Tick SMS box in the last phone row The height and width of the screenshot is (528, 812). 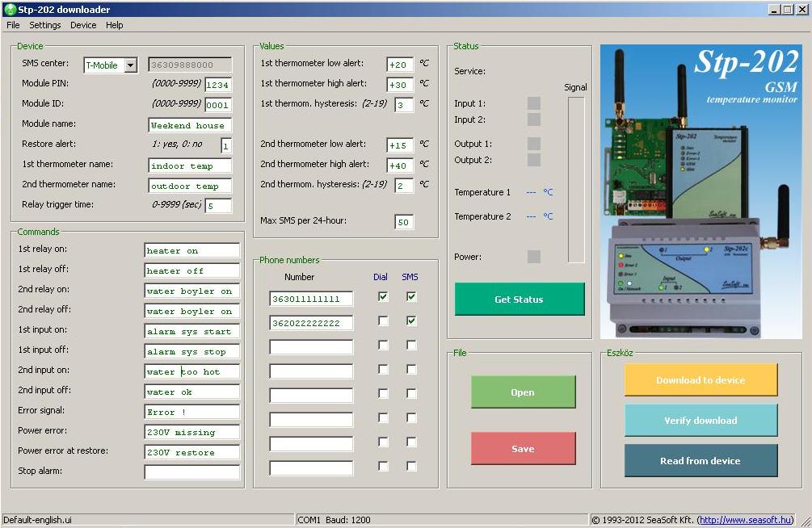pyautogui.click(x=411, y=467)
